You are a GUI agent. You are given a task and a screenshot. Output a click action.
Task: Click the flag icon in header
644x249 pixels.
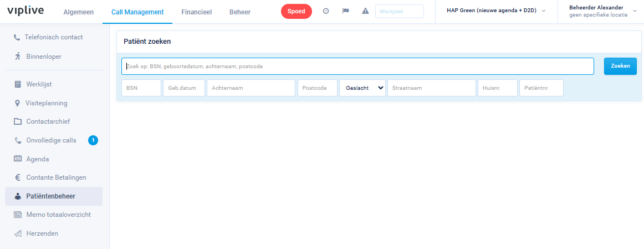(x=346, y=11)
